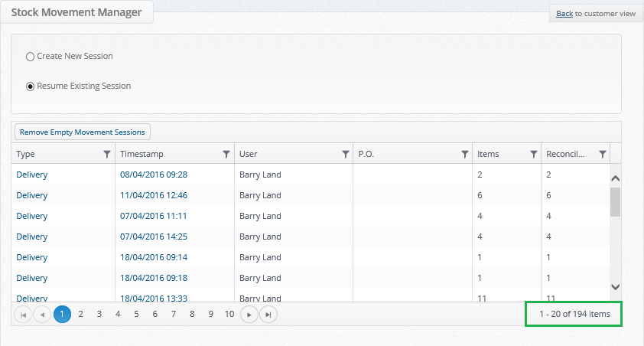This screenshot has width=644, height=346.
Task: Click Delivery type in 11/04/2016 12:46 row
Action: coord(31,196)
